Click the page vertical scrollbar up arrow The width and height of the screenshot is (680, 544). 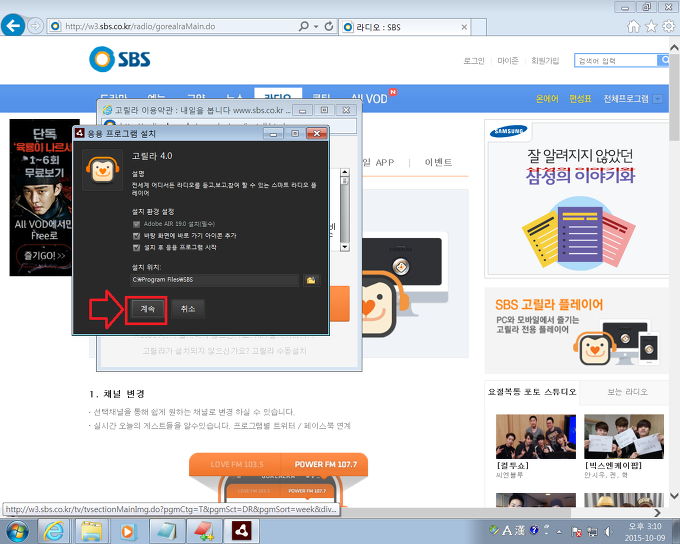coord(674,47)
